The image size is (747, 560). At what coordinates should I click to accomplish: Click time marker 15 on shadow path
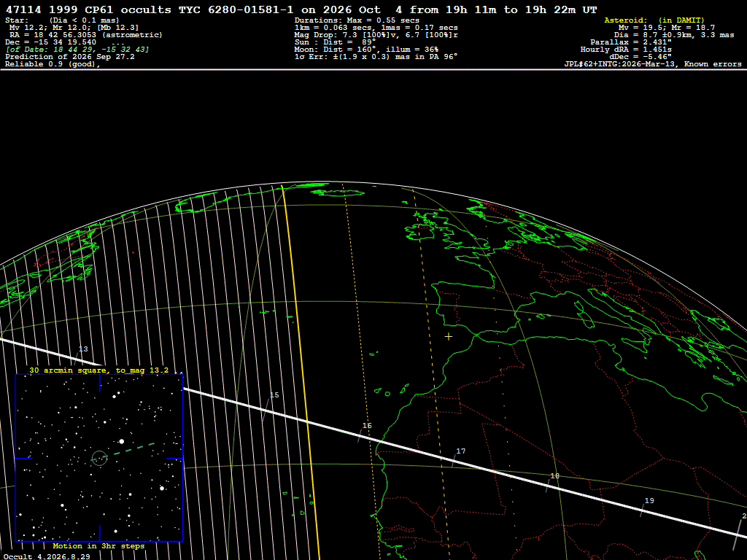[274, 394]
